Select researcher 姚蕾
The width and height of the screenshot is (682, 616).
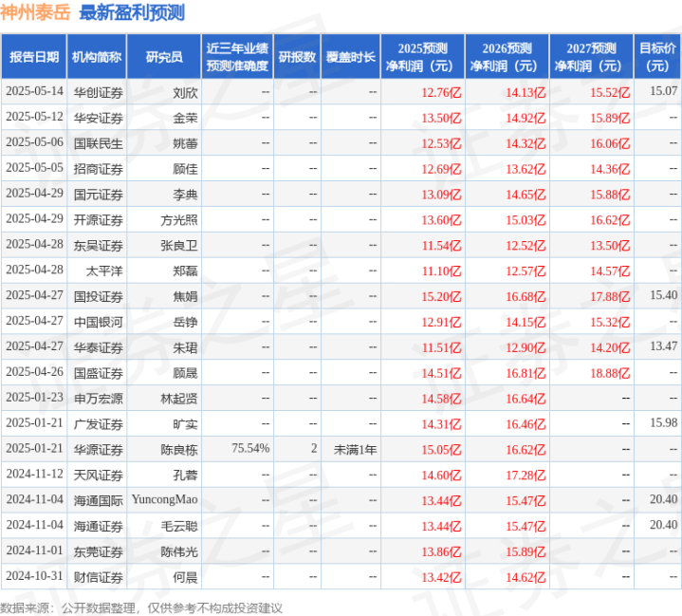(185, 143)
